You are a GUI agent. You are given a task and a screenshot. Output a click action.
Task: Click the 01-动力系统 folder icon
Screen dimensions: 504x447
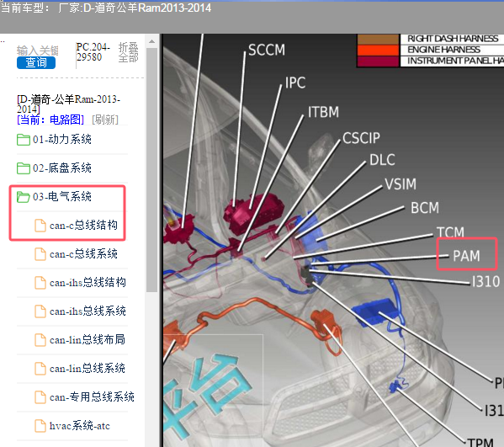[24, 140]
